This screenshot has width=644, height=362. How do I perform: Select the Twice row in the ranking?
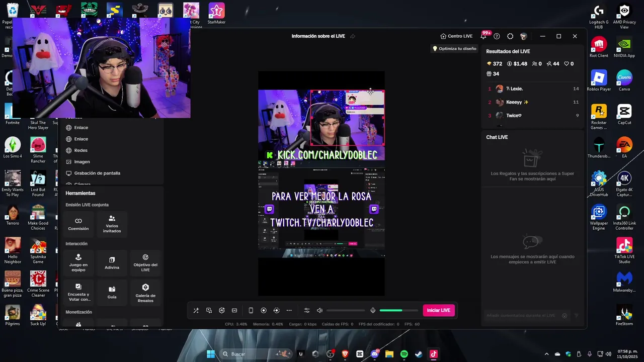(x=533, y=116)
